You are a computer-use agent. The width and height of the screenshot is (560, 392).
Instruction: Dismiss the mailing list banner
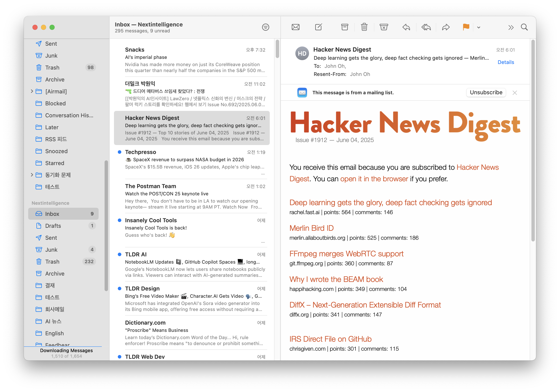coord(515,93)
